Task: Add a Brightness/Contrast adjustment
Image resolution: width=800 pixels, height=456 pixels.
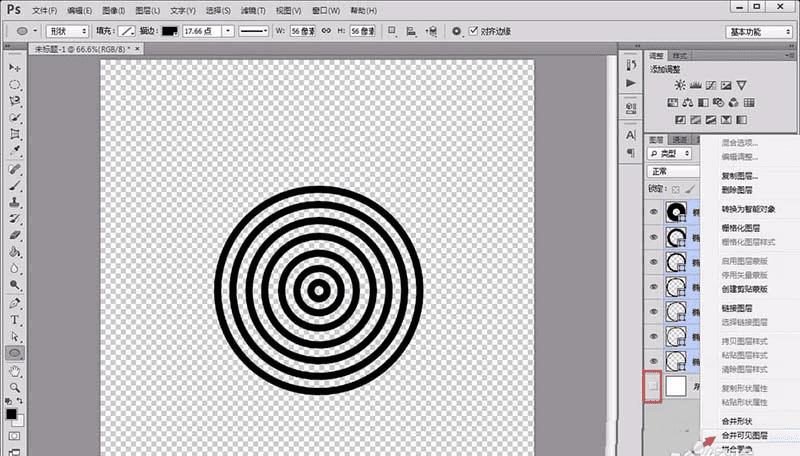Action: [680, 85]
